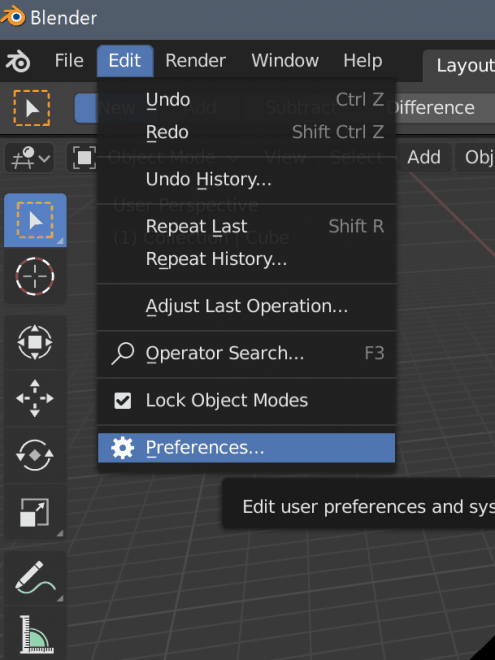Click Adjust Last Operation entry
Viewport: 495px width, 660px height.
pyautogui.click(x=246, y=306)
